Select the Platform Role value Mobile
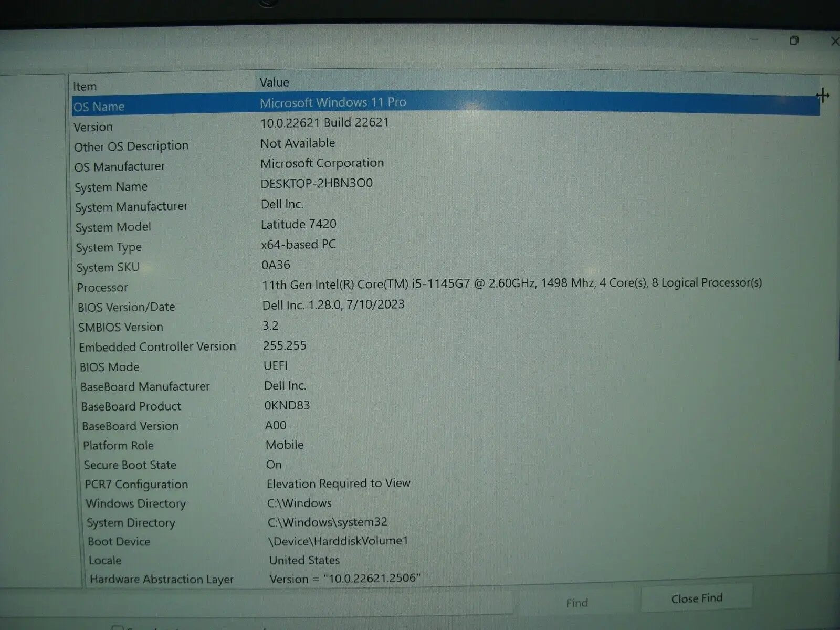Viewport: 840px width, 630px height. pyautogui.click(x=285, y=445)
